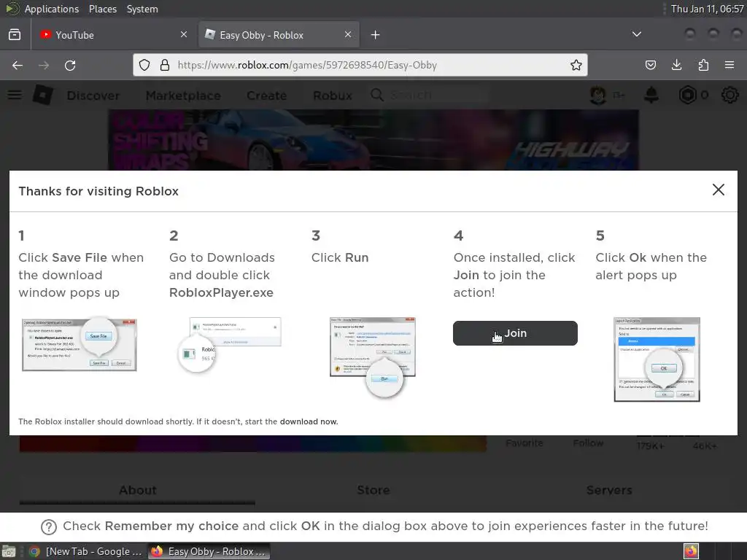
Task: Go forward to the next page
Action: 44,65
